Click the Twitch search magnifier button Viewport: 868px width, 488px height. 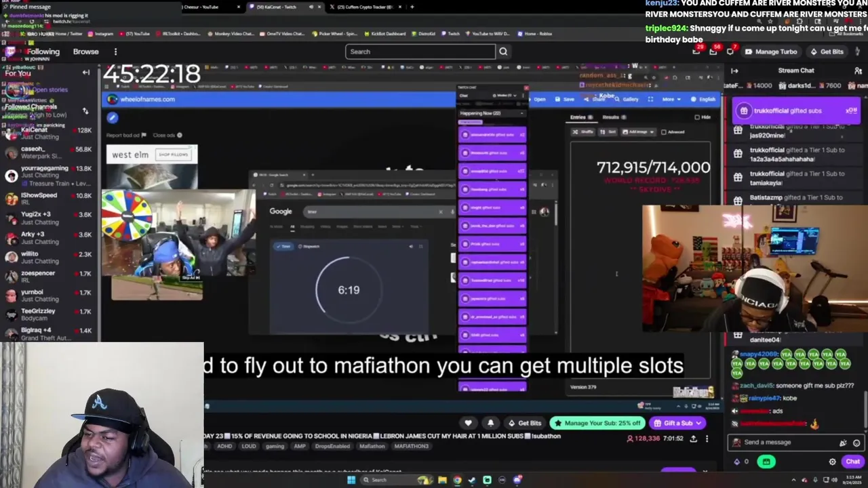[x=503, y=52]
